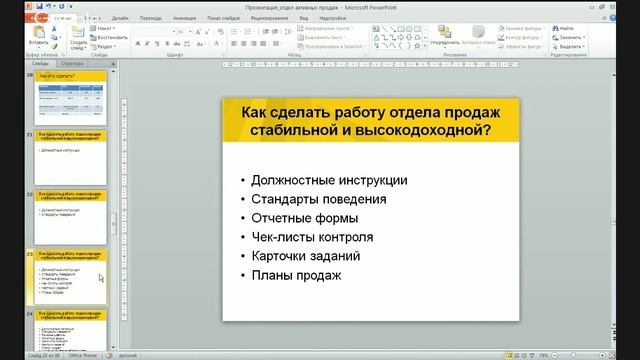
Task: Open the Customize Quick Access Toolbar arrow
Action: [71, 7]
